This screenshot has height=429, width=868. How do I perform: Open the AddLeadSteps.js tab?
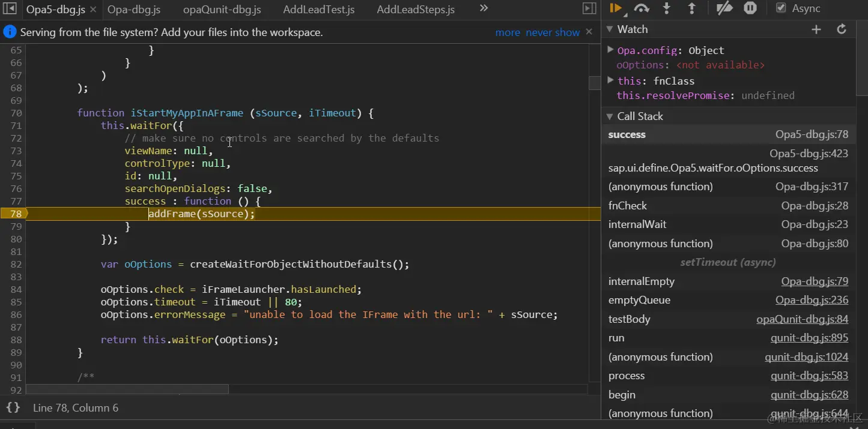tap(416, 10)
